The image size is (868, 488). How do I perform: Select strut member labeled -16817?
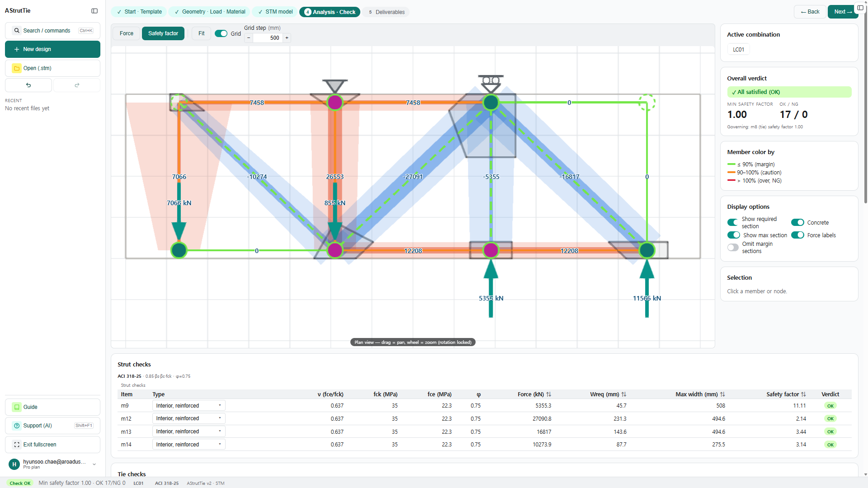tap(569, 177)
